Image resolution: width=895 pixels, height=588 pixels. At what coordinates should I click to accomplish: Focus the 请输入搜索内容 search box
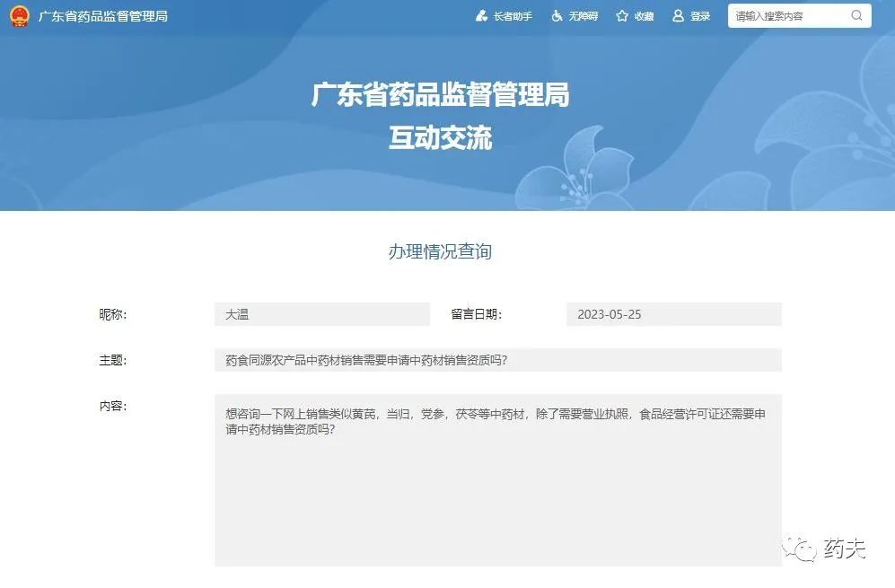pyautogui.click(x=799, y=16)
